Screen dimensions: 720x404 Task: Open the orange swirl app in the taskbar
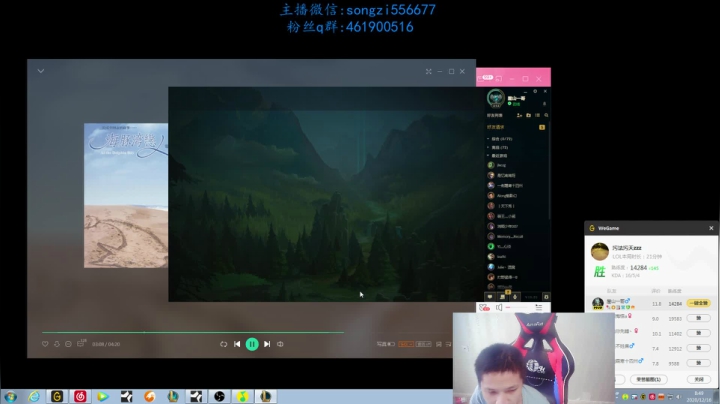pos(150,396)
